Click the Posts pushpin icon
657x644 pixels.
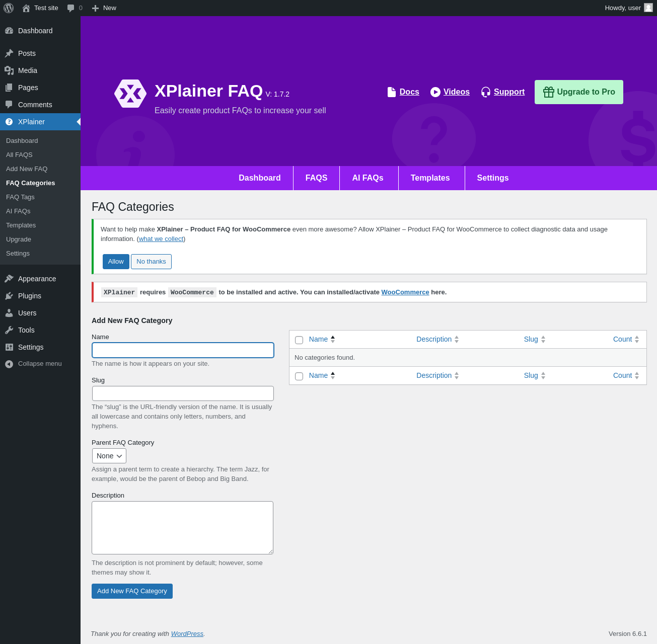coord(9,53)
